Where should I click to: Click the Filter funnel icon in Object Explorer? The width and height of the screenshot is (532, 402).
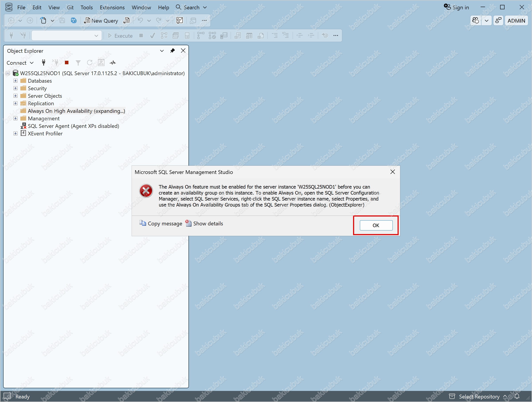pyautogui.click(x=78, y=63)
